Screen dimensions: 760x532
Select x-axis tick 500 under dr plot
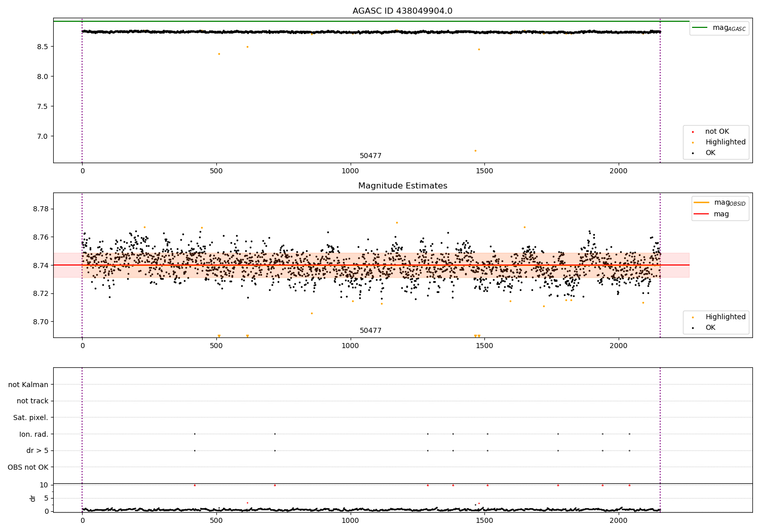[216, 521]
